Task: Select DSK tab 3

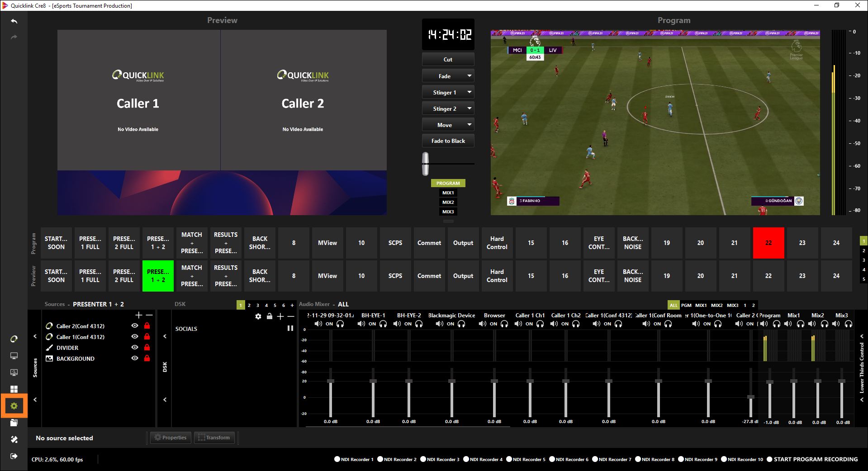Action: tap(258, 305)
